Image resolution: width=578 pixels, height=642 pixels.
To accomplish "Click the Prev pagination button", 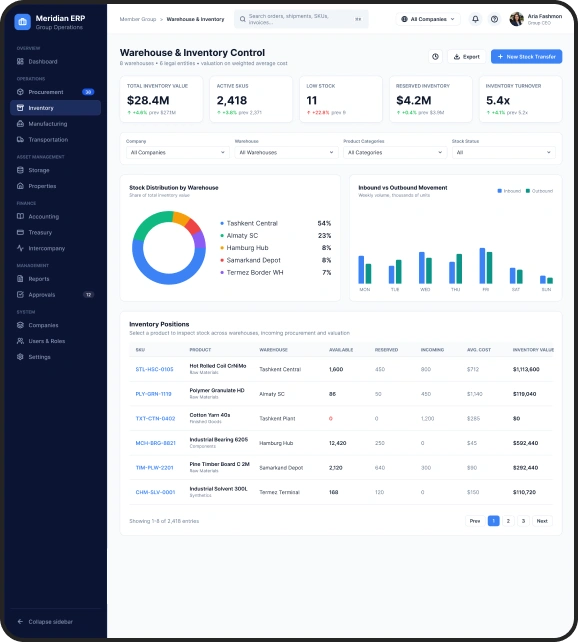I will click(x=475, y=521).
